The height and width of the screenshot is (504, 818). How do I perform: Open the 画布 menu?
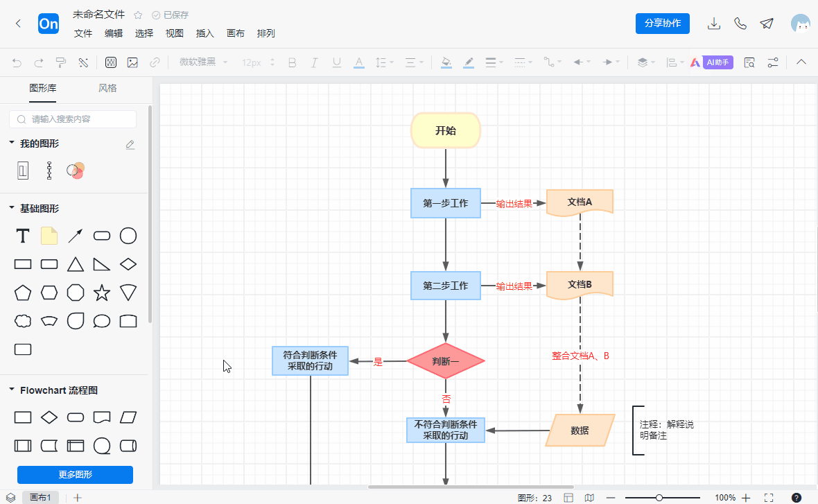235,33
